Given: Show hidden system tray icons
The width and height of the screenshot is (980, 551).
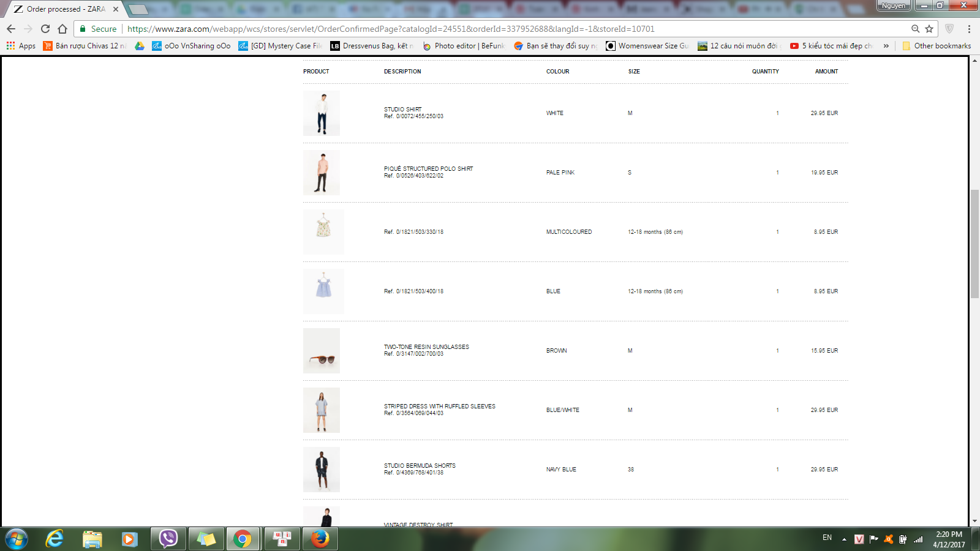Looking at the screenshot, I should point(844,539).
